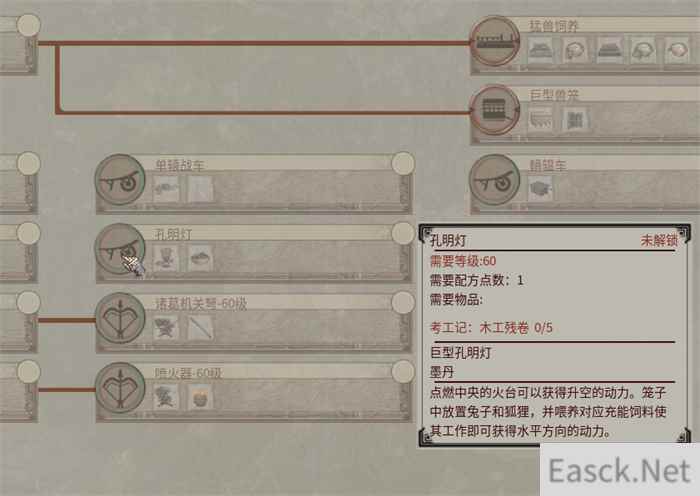The height and width of the screenshot is (496, 700).
Task: Click the first building thumbnail under 猛兽饲养
Action: point(540,49)
